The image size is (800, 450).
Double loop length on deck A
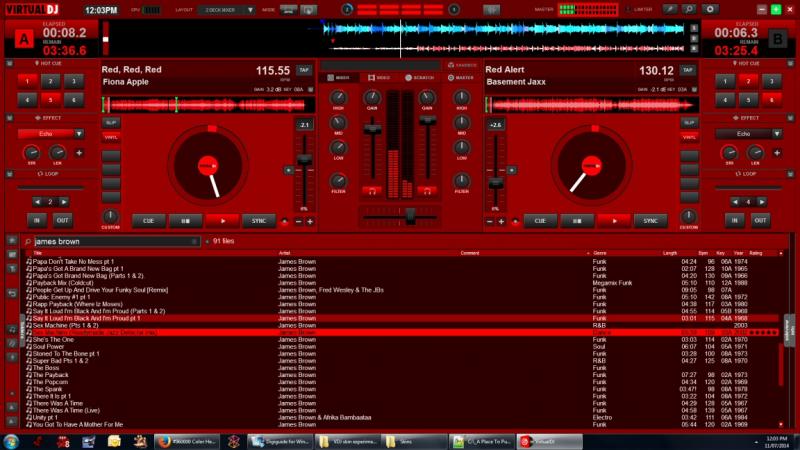(64, 202)
